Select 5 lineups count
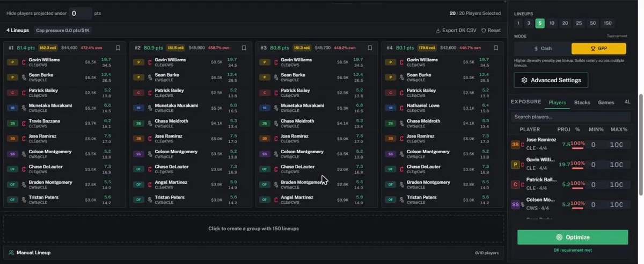 pos(540,23)
